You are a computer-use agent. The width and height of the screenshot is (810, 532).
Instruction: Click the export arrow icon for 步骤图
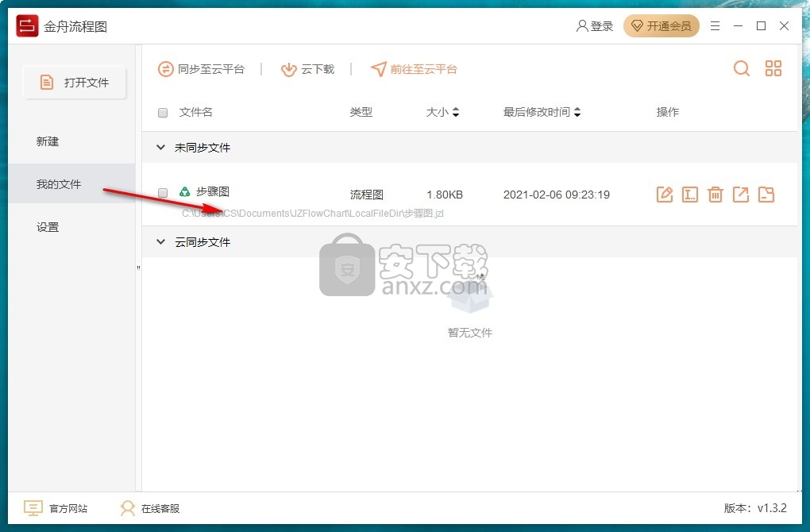click(x=741, y=195)
